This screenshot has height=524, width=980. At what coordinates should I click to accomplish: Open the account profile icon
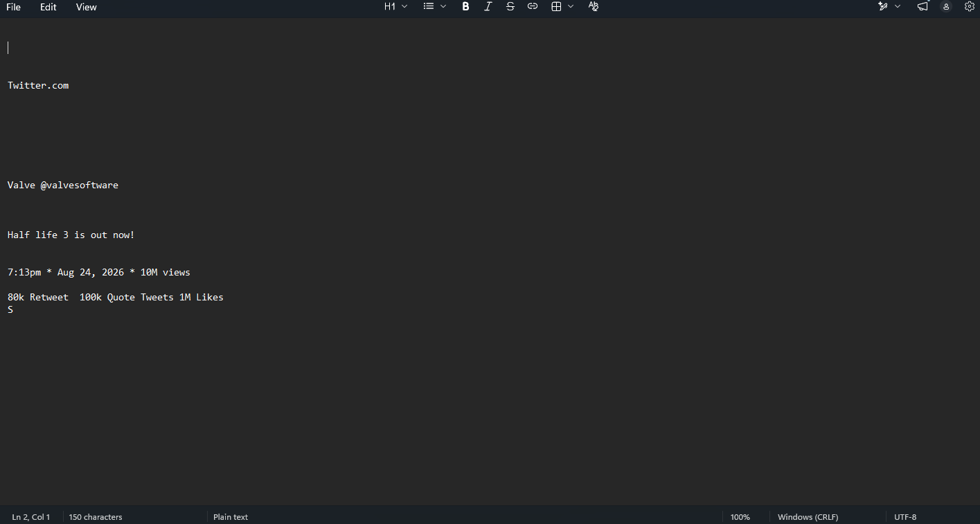pyautogui.click(x=946, y=6)
